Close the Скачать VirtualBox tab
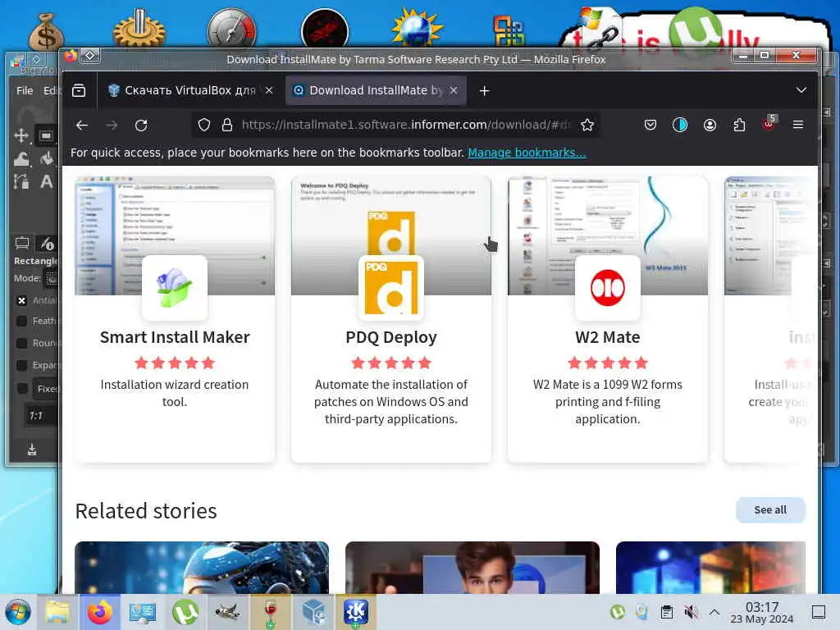This screenshot has height=630, width=840. pyautogui.click(x=269, y=90)
